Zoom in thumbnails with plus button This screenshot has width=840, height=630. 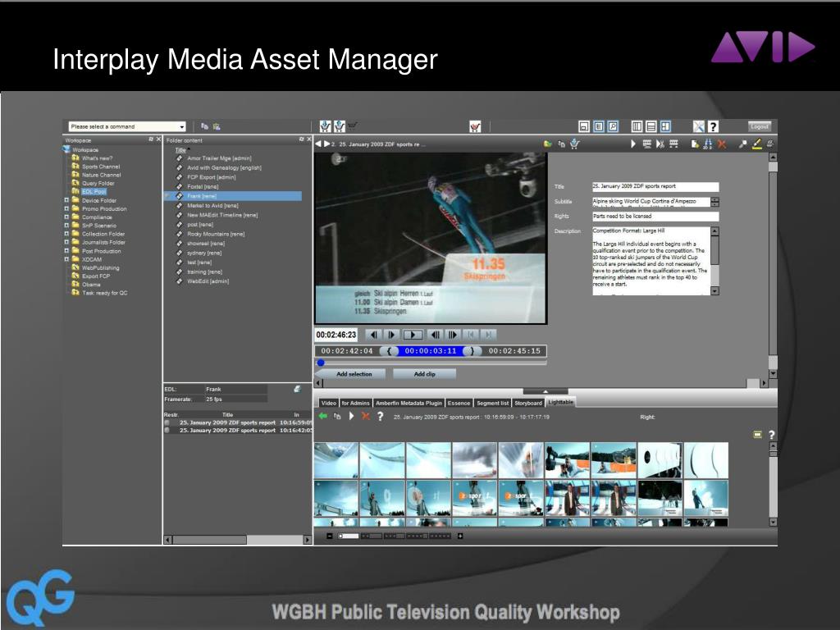click(x=459, y=536)
